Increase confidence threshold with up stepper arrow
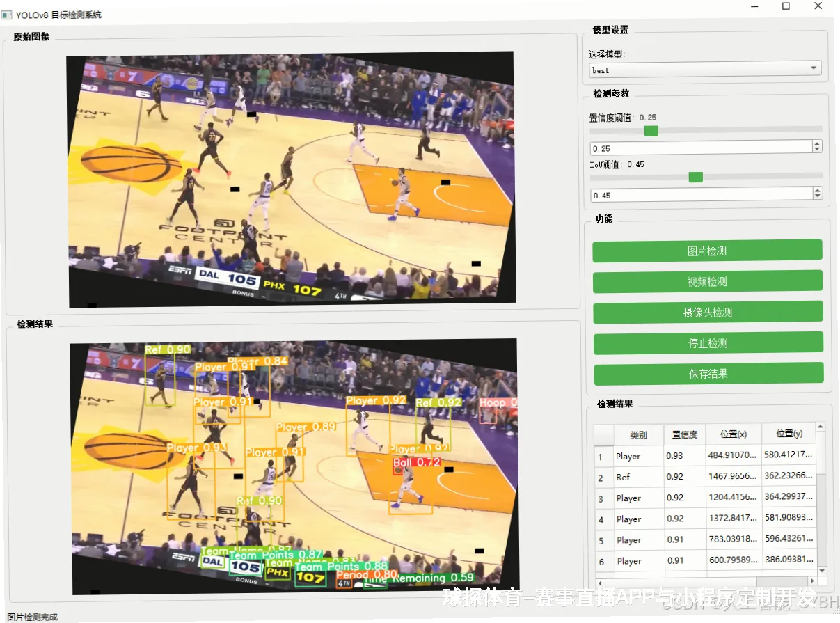 [x=817, y=145]
